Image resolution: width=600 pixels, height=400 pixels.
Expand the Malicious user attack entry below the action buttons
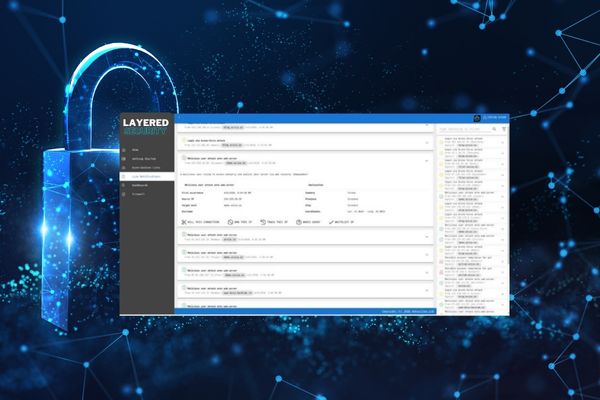pyautogui.click(x=426, y=237)
